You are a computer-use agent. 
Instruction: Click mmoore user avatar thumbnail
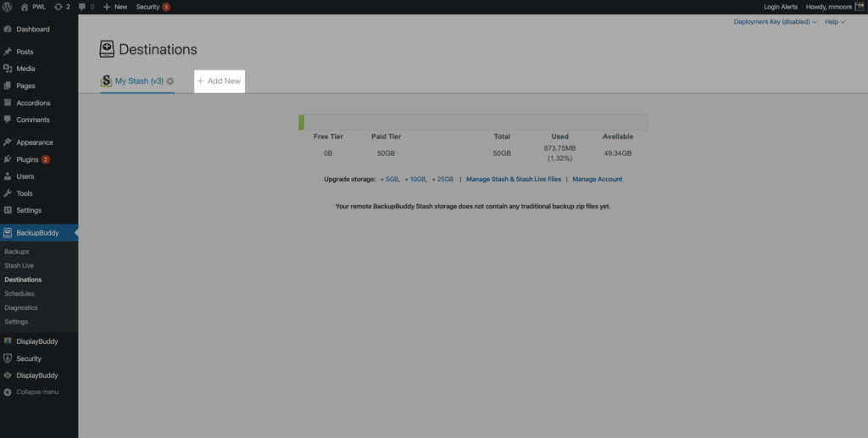(x=860, y=7)
